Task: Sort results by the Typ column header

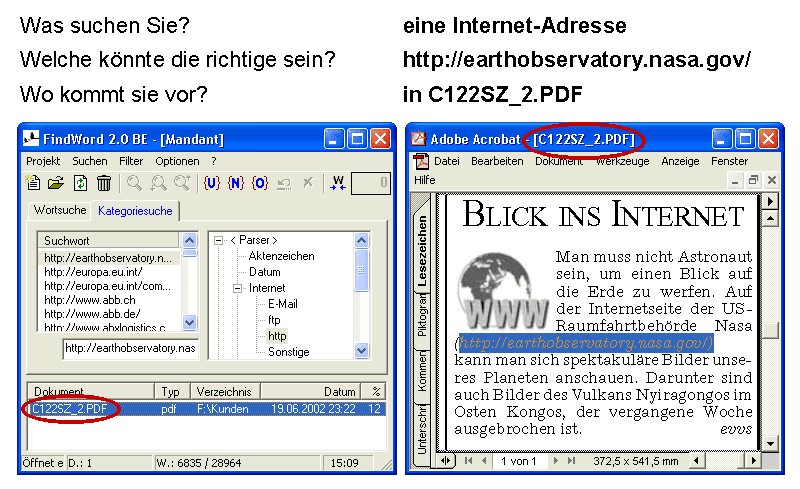Action: point(172,392)
